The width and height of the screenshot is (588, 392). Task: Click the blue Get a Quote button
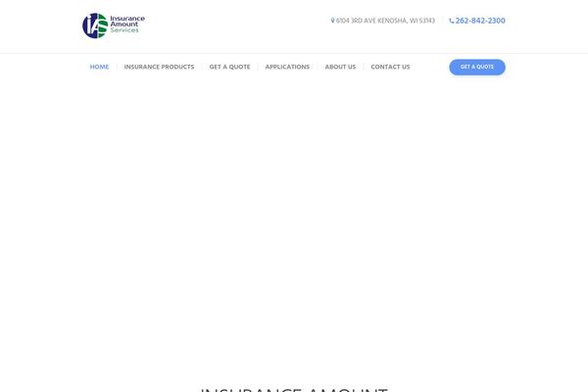click(x=477, y=68)
